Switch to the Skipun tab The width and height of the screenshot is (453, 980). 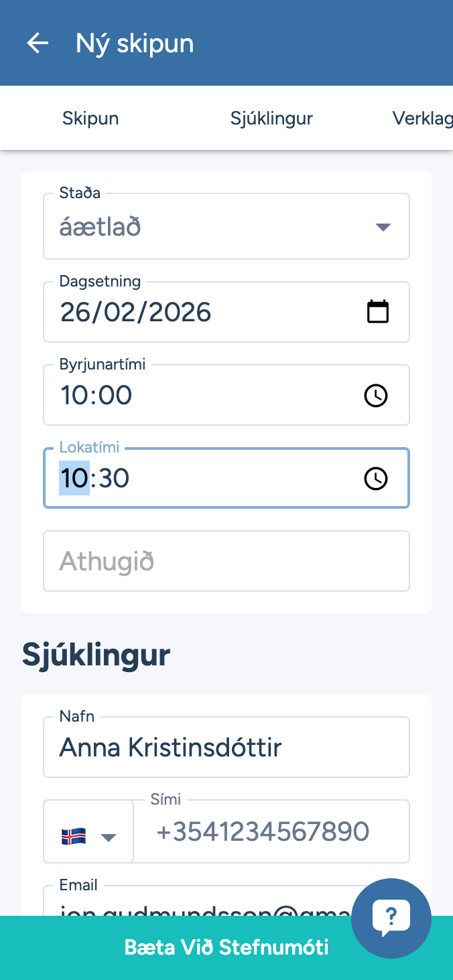tap(90, 118)
